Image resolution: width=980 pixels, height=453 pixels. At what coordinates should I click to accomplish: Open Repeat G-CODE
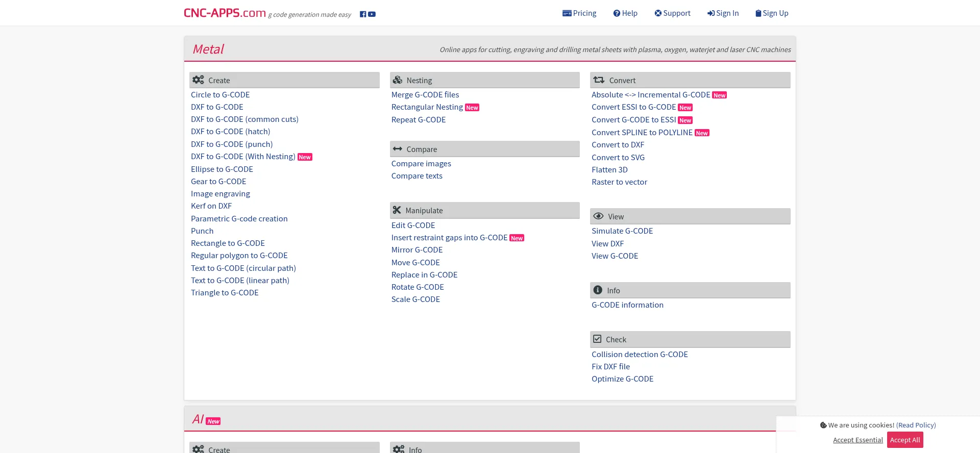pyautogui.click(x=419, y=119)
